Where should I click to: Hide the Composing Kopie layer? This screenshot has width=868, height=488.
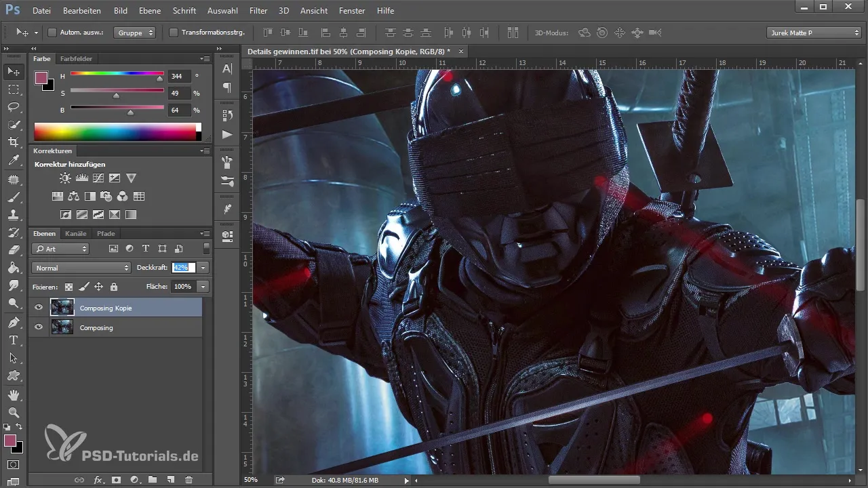point(39,308)
